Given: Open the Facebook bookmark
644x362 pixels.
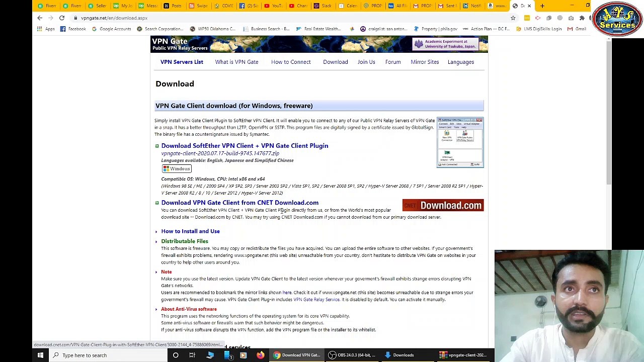Looking at the screenshot, I should pos(73,29).
